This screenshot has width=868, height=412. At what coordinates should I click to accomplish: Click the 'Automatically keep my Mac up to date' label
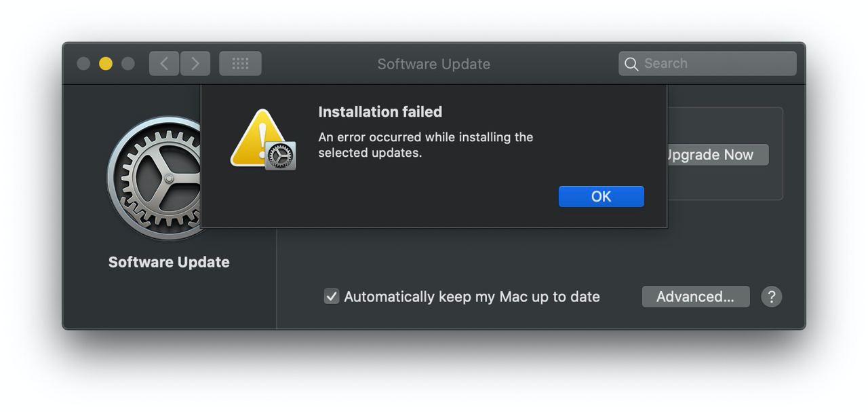click(x=472, y=297)
